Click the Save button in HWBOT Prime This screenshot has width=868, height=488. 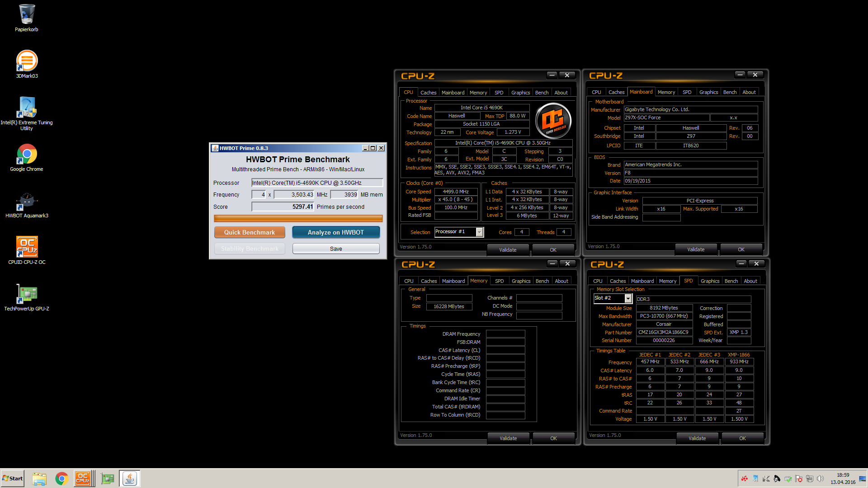(x=336, y=249)
